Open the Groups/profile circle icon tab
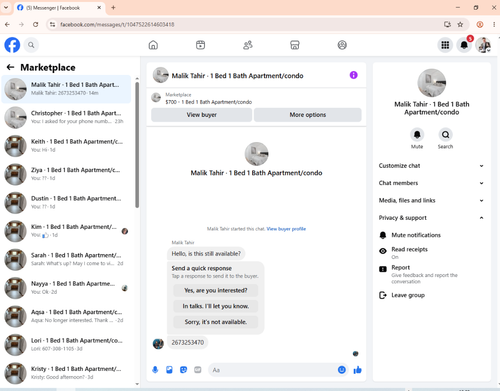Viewport: 500px width, 391px height. click(342, 45)
